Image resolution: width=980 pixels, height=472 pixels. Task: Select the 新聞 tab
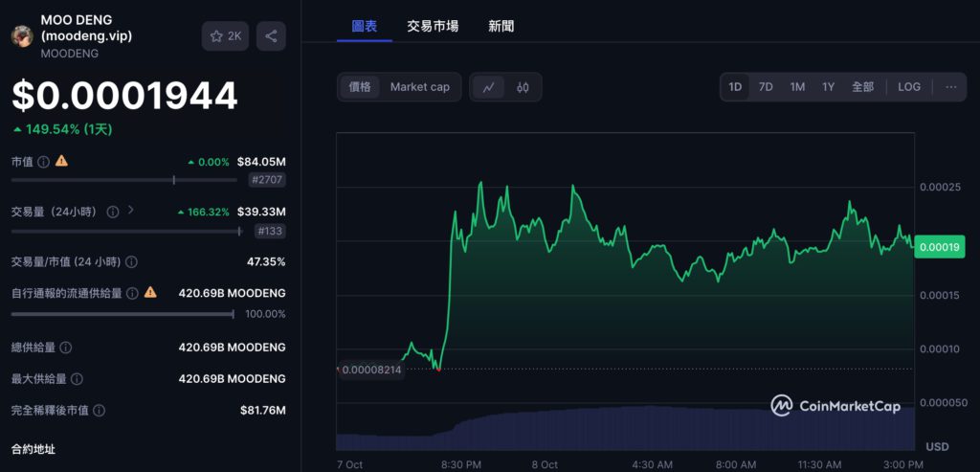pyautogui.click(x=501, y=26)
